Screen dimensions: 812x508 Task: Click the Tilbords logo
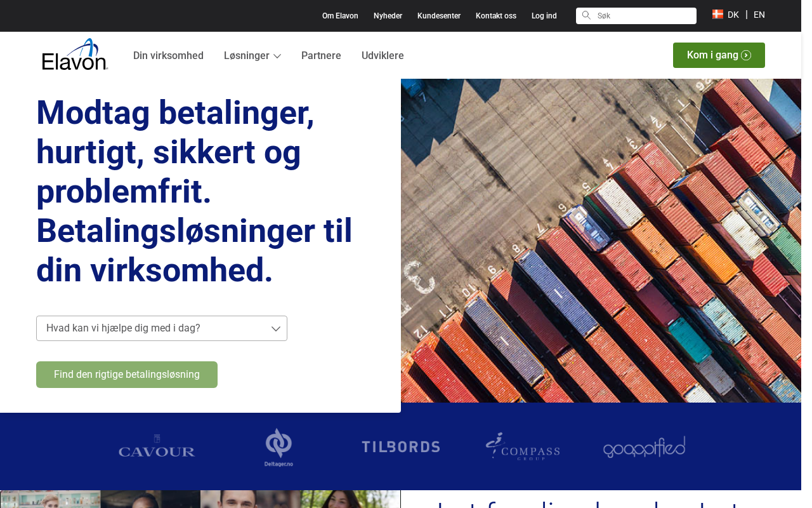(400, 446)
